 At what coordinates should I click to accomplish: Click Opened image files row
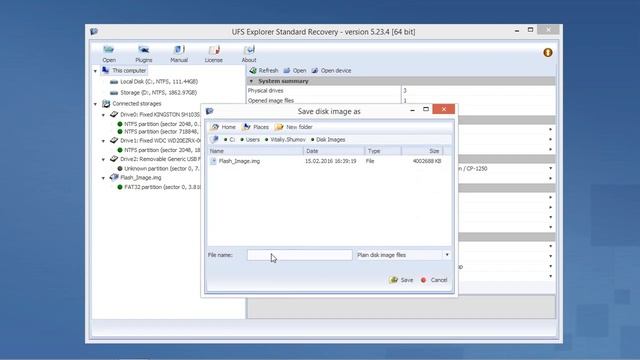click(x=401, y=100)
